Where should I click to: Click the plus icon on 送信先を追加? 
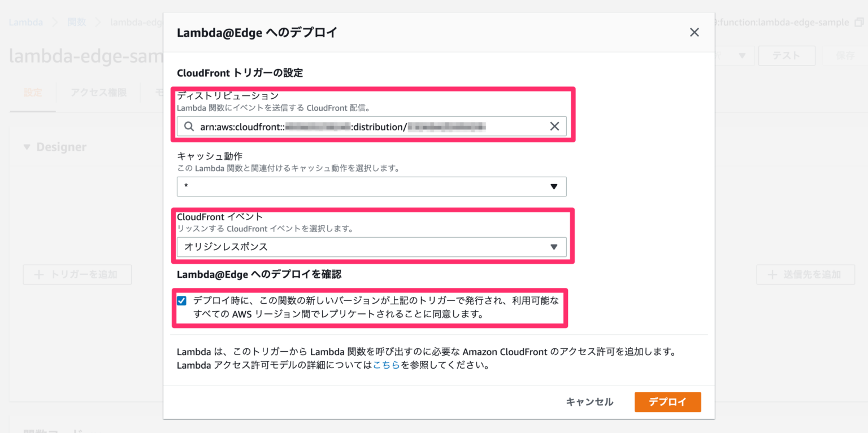coord(772,274)
